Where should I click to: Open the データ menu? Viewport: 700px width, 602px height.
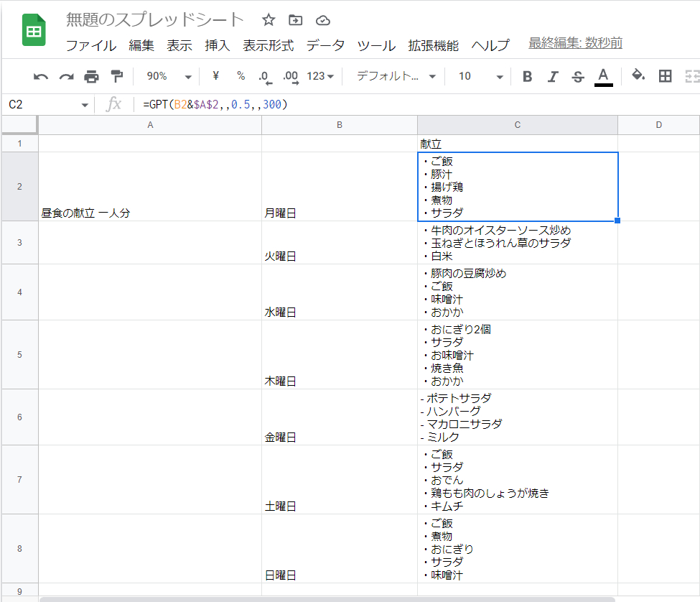click(325, 45)
